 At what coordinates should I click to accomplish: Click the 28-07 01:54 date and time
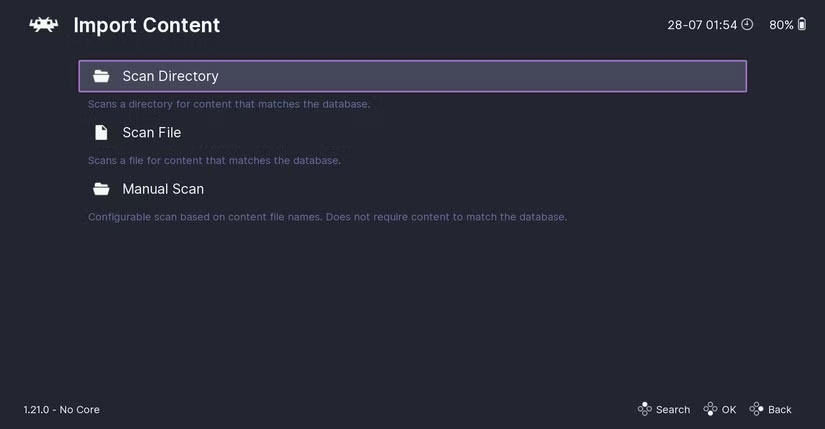tap(702, 25)
